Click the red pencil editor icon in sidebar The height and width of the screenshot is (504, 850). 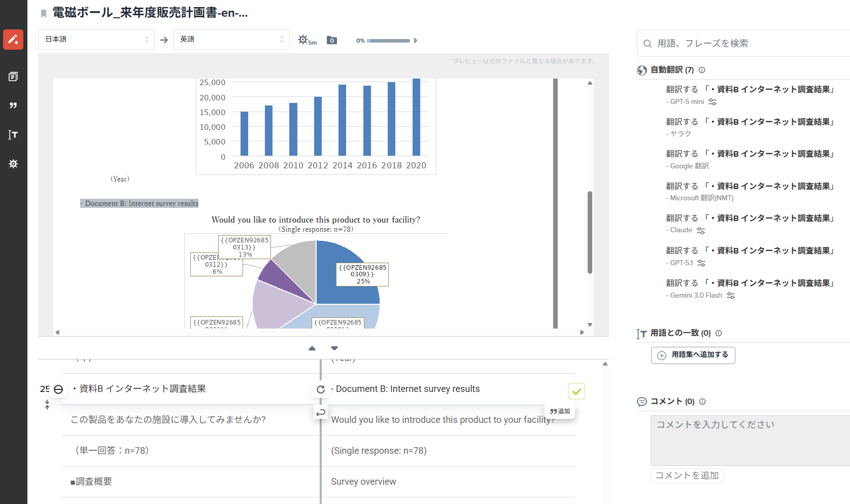click(x=13, y=40)
